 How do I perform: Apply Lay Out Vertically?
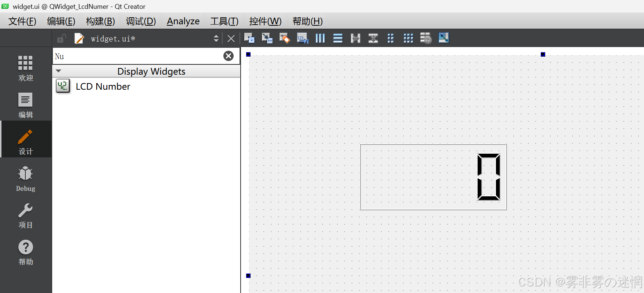(x=338, y=38)
